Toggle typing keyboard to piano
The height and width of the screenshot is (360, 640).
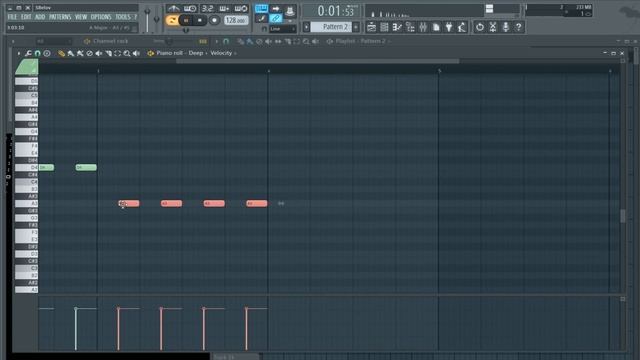pos(261,9)
